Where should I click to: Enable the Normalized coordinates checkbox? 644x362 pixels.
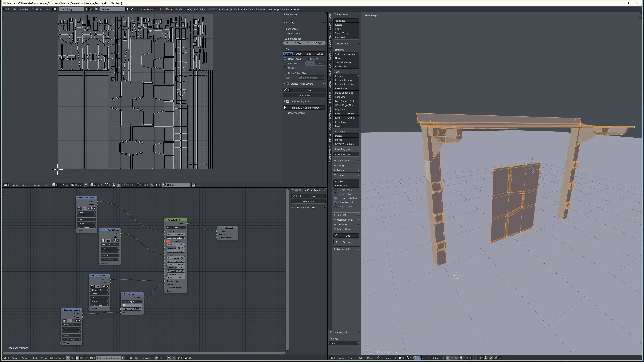pyautogui.click(x=285, y=33)
